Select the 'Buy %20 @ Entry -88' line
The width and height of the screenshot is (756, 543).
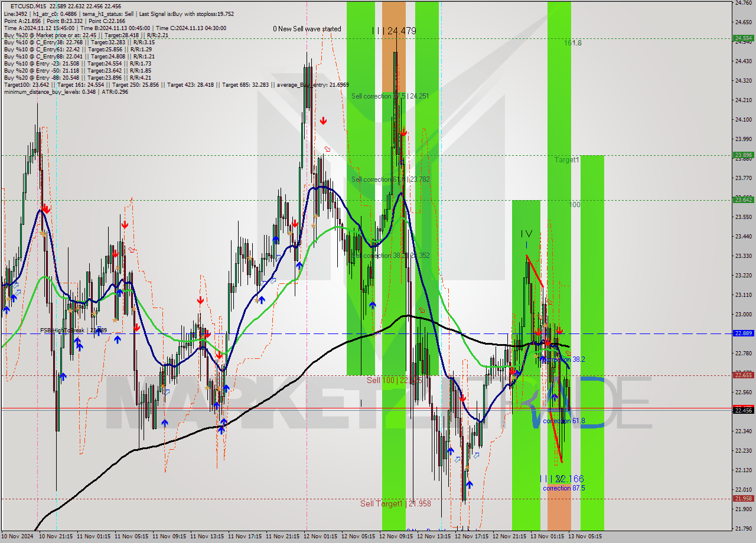(77, 77)
